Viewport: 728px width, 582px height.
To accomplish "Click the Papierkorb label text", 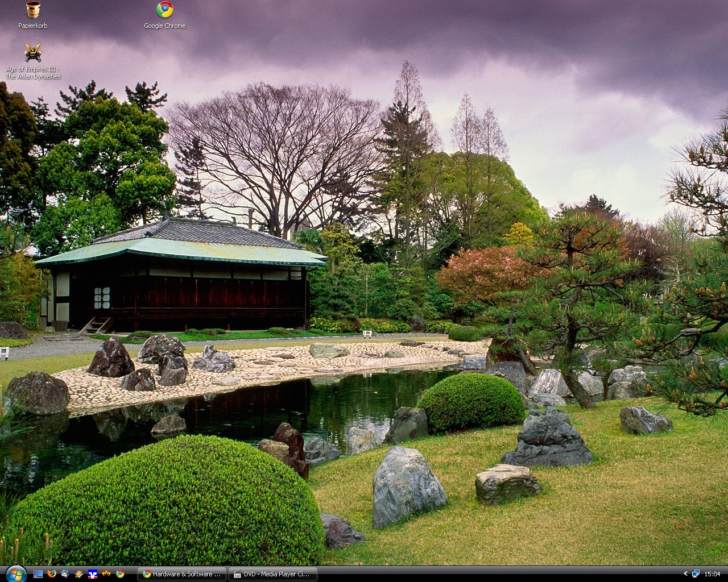I will click(x=32, y=26).
